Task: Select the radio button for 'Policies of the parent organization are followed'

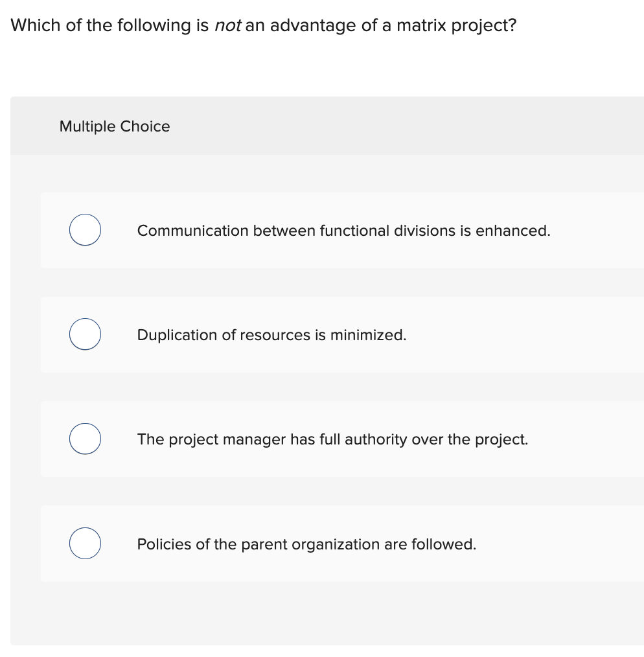Action: tap(85, 544)
